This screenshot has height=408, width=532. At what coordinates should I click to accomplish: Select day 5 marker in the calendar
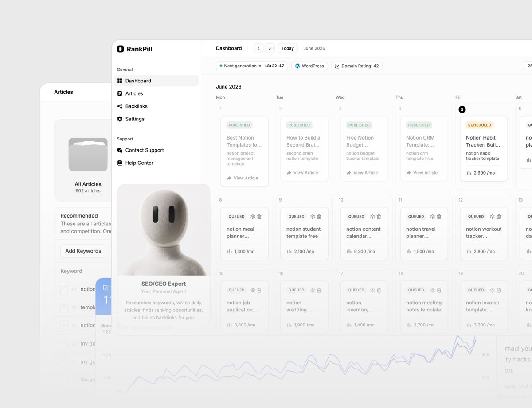[x=462, y=109]
